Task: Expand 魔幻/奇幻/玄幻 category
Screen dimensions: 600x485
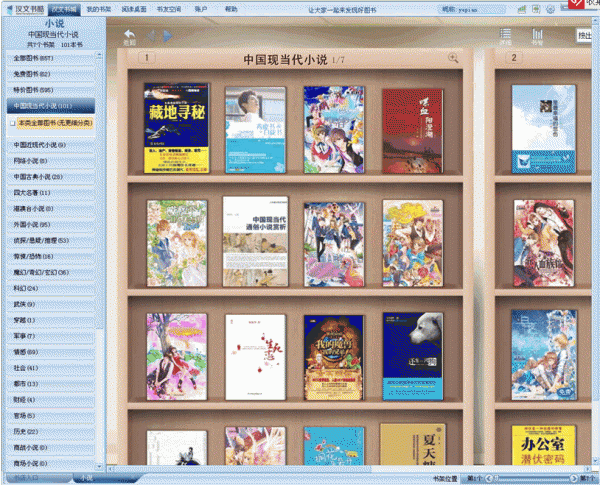Action: coord(51,273)
